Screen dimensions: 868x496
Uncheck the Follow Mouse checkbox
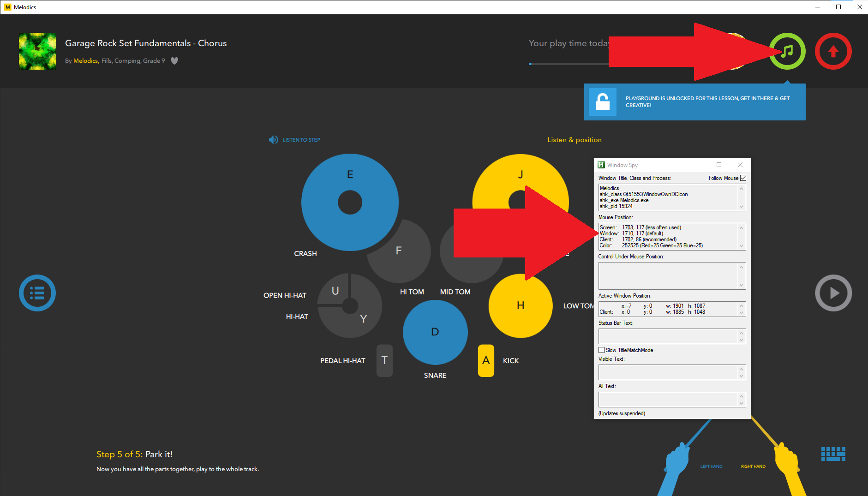(743, 178)
